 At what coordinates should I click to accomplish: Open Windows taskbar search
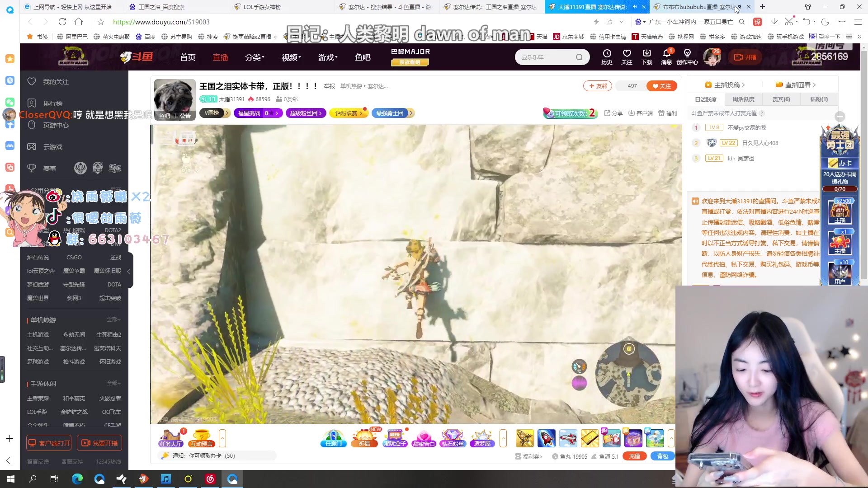33,479
